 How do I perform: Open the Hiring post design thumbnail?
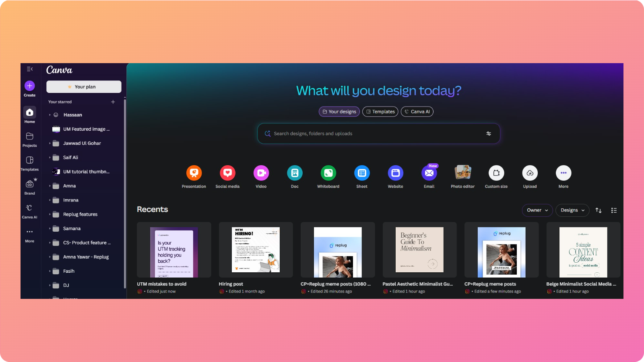tap(256, 249)
